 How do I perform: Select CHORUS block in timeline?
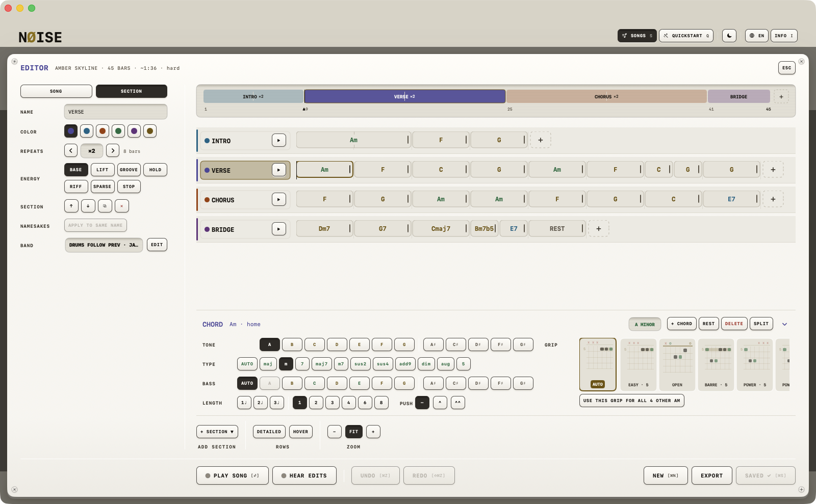point(606,96)
